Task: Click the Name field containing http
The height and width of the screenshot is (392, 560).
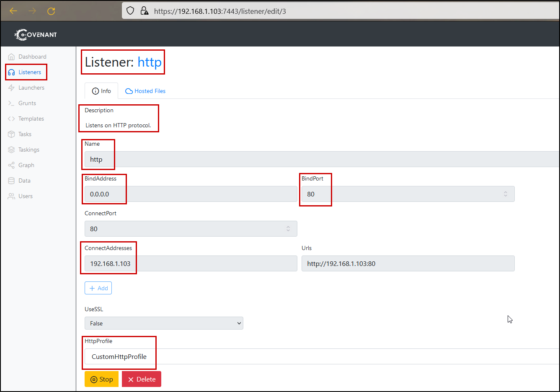Action: [322, 159]
